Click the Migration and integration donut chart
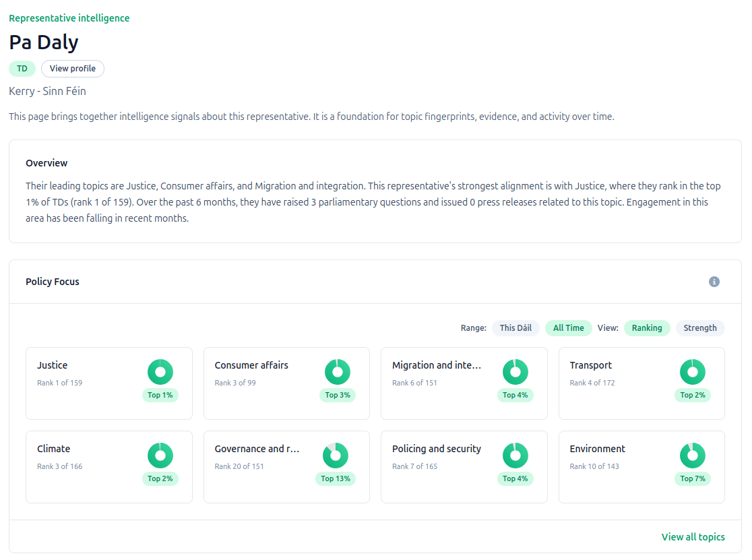 (x=515, y=371)
